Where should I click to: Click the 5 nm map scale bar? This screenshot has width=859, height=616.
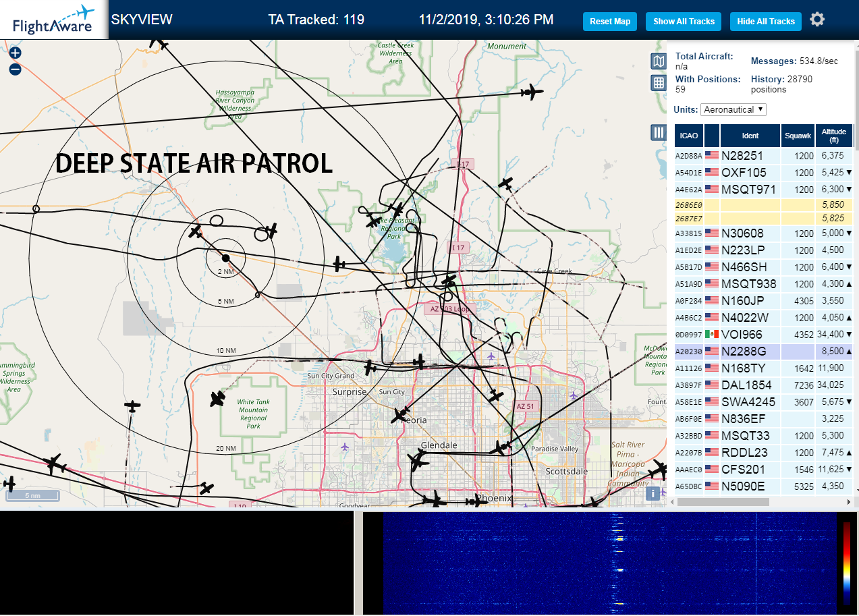point(32,496)
